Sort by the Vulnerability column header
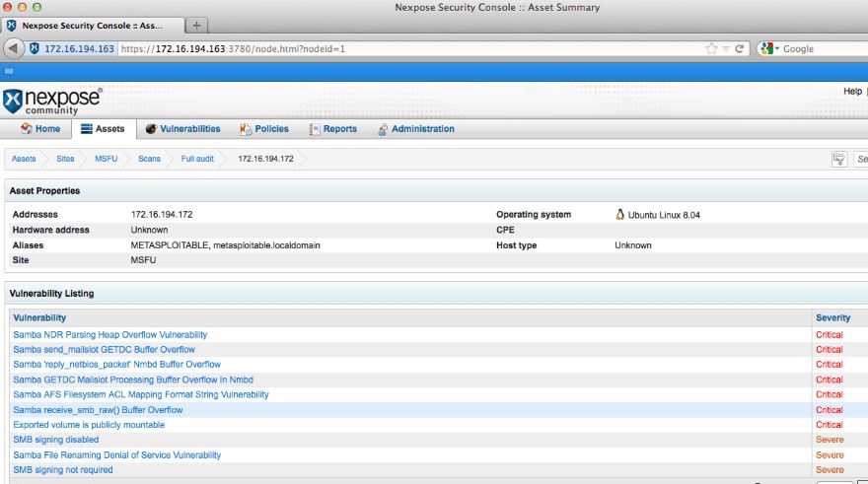Viewport: 868px width, 484px height. (x=39, y=318)
